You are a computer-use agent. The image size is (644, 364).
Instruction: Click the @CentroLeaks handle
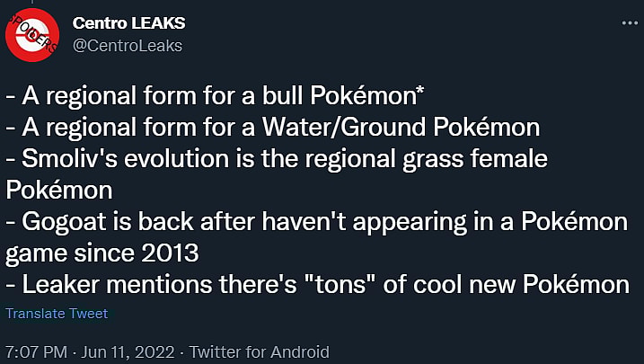[x=127, y=45]
